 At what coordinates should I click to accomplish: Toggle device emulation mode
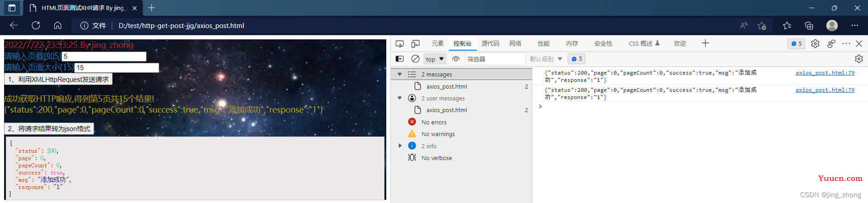415,44
